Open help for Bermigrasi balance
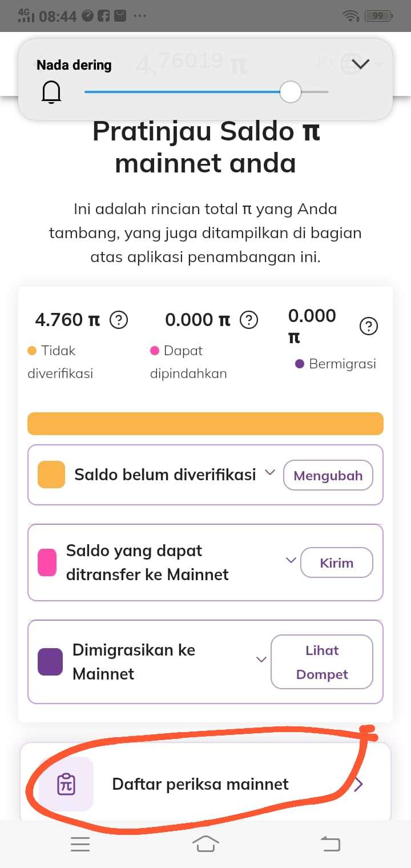Viewport: 411px width, 868px height. point(369,327)
